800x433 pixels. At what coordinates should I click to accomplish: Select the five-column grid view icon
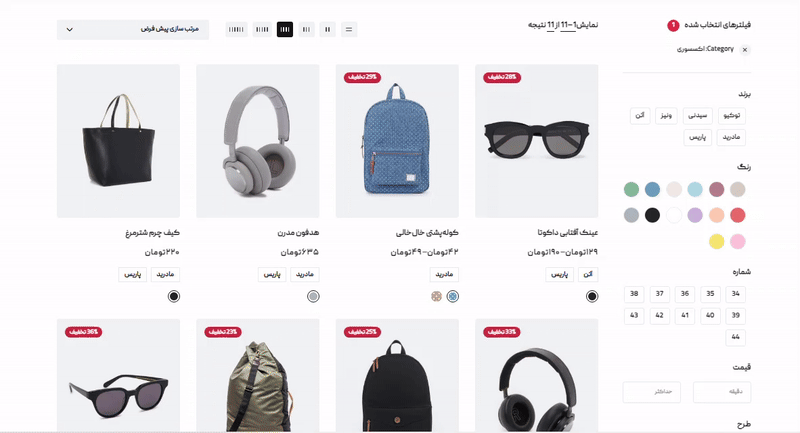[262, 30]
